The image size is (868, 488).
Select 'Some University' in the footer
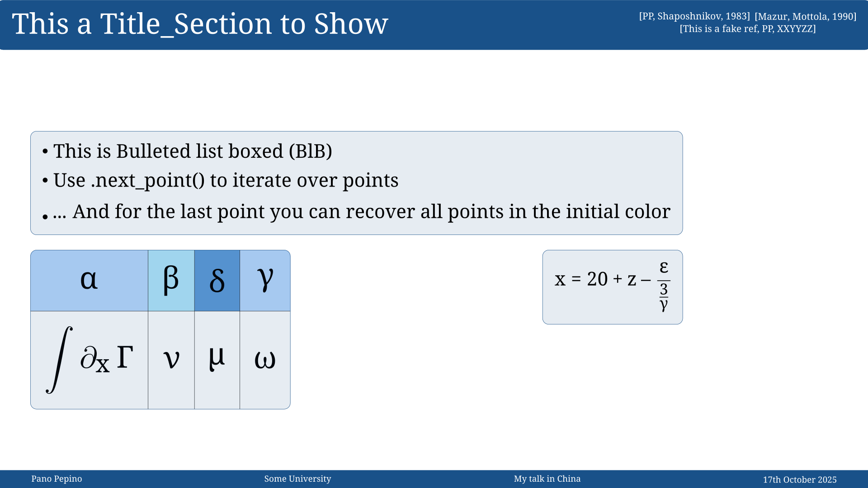tap(297, 479)
